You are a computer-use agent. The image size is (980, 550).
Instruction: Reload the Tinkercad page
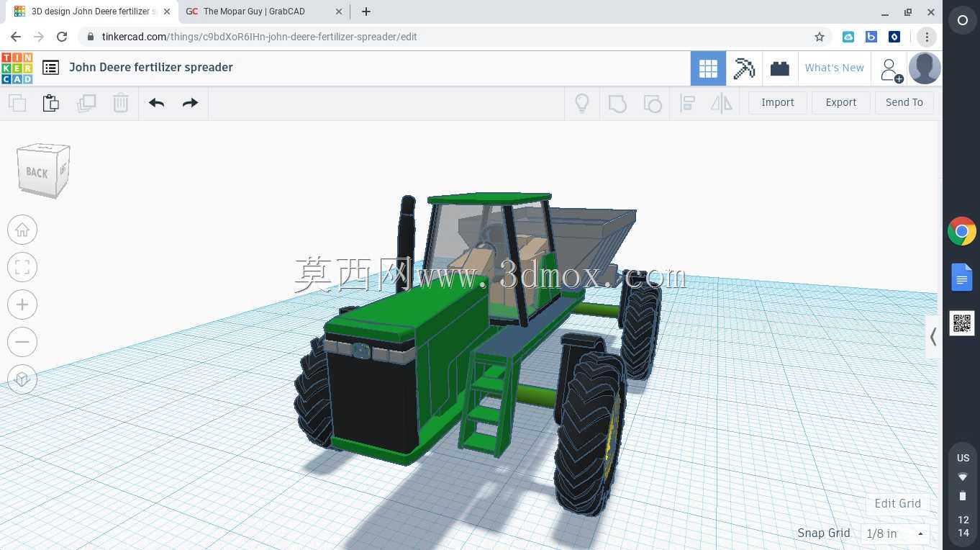pos(62,37)
